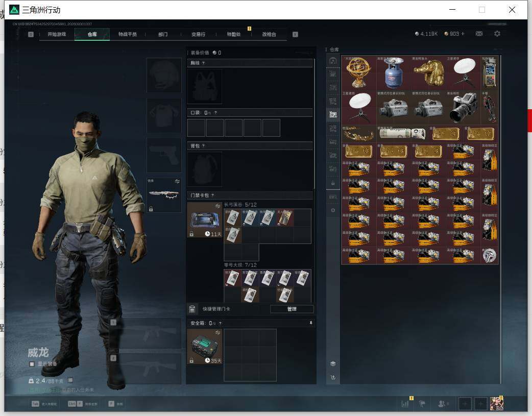Switch to the 特战干员 tab
The image size is (532, 416).
(128, 34)
